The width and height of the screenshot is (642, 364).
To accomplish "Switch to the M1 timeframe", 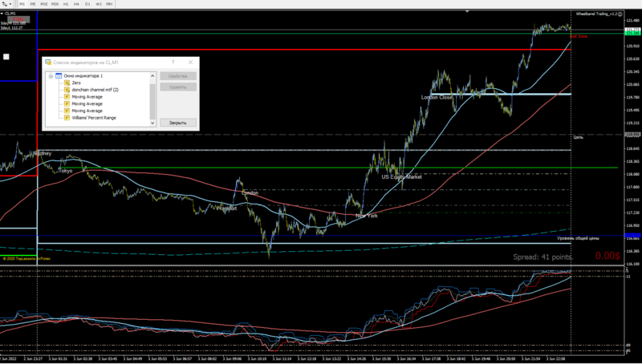I will pos(22,4).
